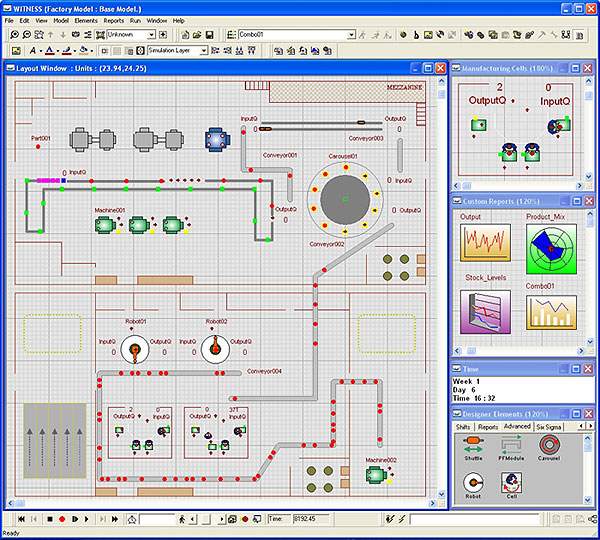Select the Carousel element in Designer Elements

point(549,446)
